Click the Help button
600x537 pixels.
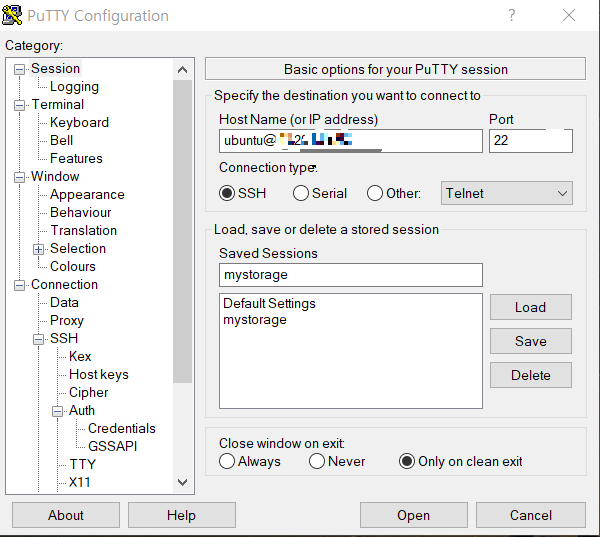(182, 515)
